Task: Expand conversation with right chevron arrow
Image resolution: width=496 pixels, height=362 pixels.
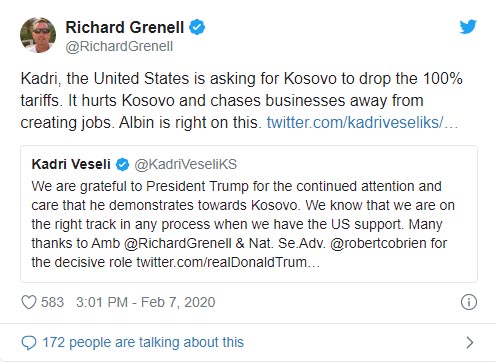Action: [470, 342]
